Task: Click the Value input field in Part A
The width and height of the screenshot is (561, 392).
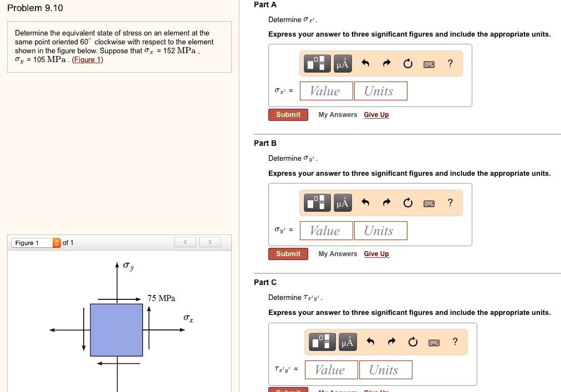Action: pos(326,90)
